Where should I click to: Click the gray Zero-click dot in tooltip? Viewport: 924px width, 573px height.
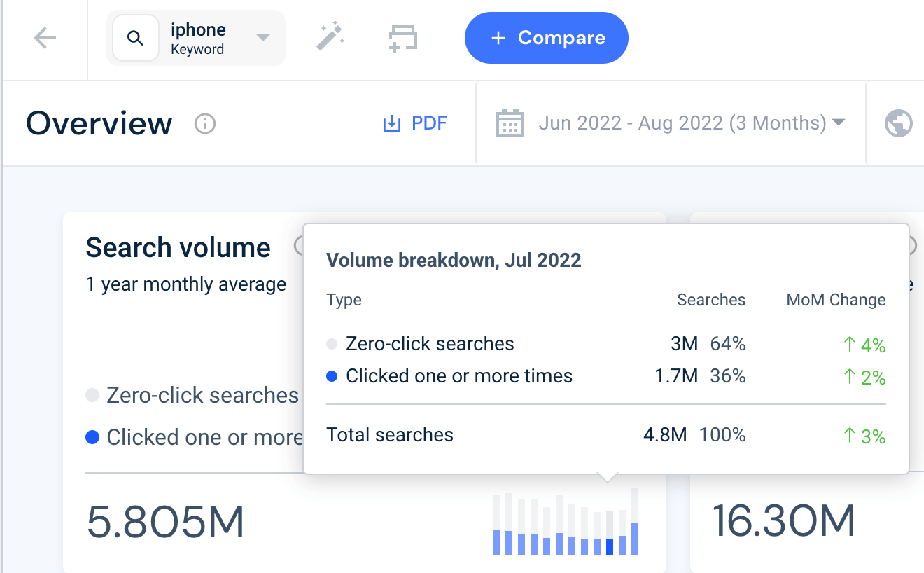(x=332, y=344)
